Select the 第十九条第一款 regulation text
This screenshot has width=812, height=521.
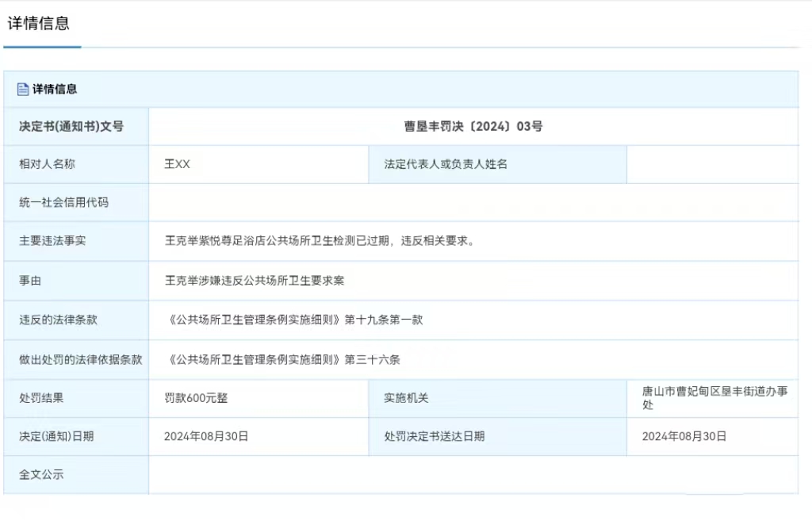(295, 320)
